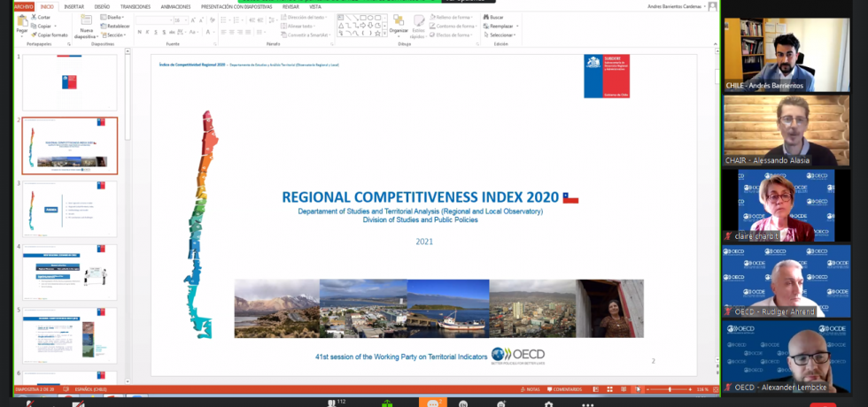Clear all text formatting icon
868x407 pixels.
coord(213,19)
